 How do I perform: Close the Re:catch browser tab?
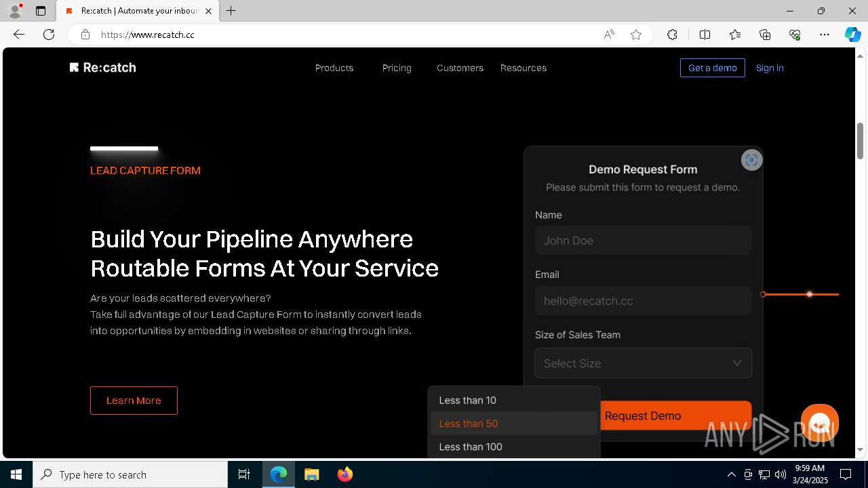[208, 11]
